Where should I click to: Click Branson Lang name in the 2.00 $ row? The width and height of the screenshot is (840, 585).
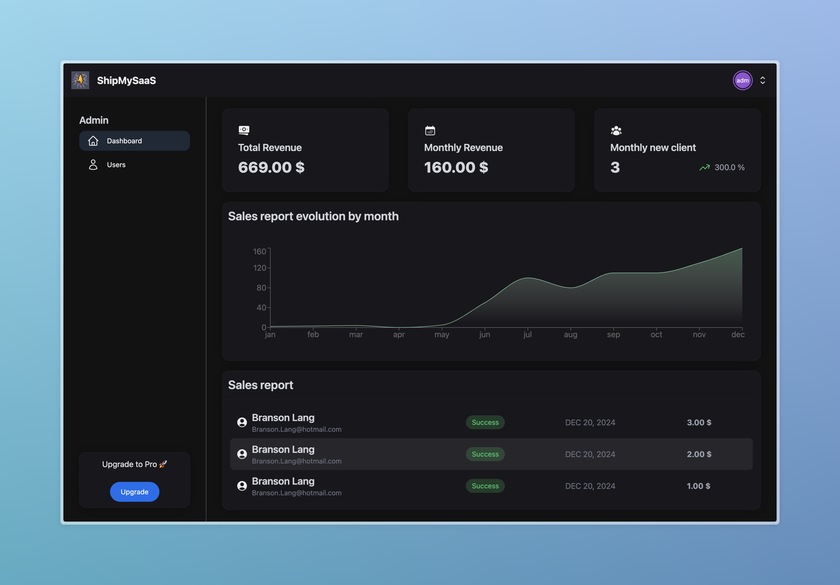click(x=283, y=449)
